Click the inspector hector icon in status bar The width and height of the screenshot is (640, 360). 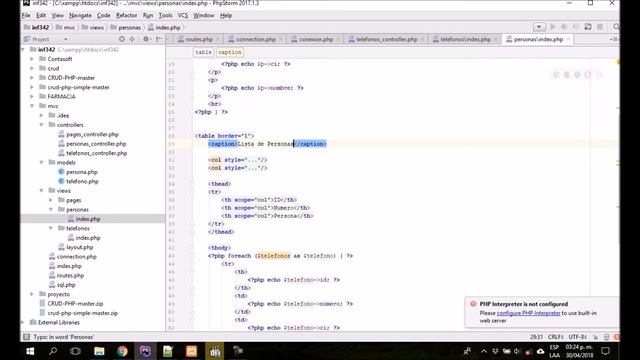tap(607, 337)
